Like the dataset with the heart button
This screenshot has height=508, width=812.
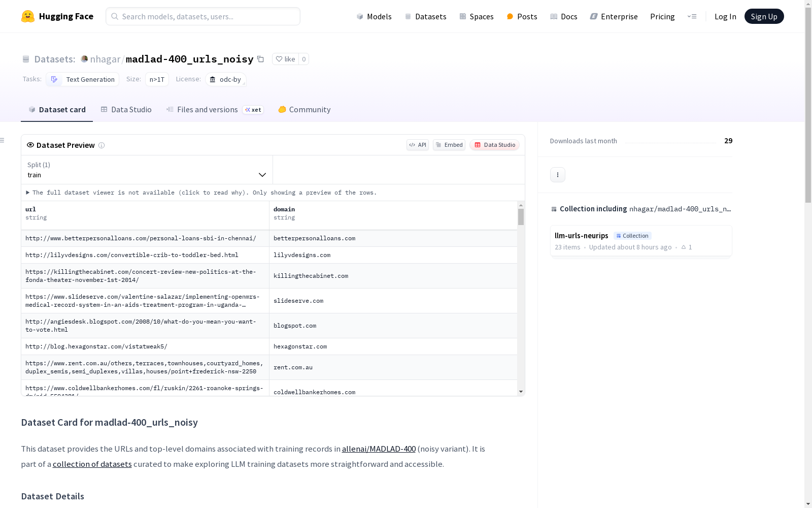(x=285, y=59)
